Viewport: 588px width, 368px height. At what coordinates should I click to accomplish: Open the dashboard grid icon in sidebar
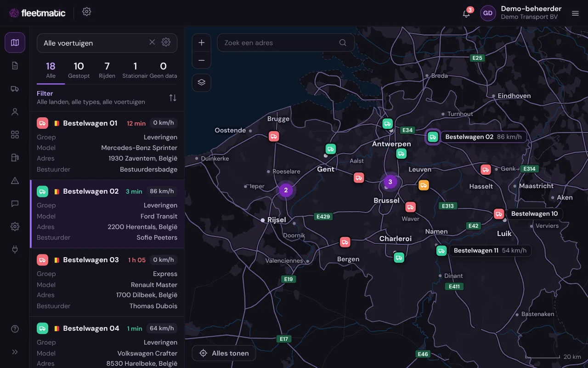tap(15, 135)
